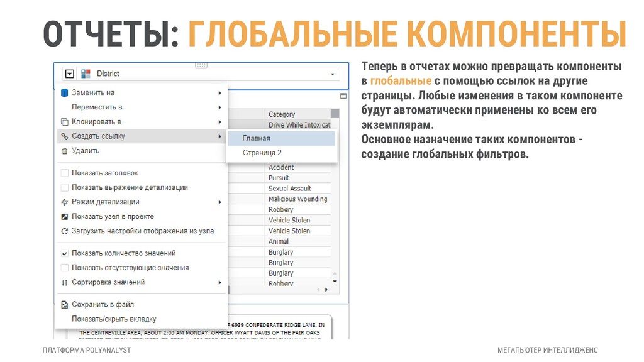644x362 pixels.
Task: Select Режим детализации menu entry
Action: [142, 202]
